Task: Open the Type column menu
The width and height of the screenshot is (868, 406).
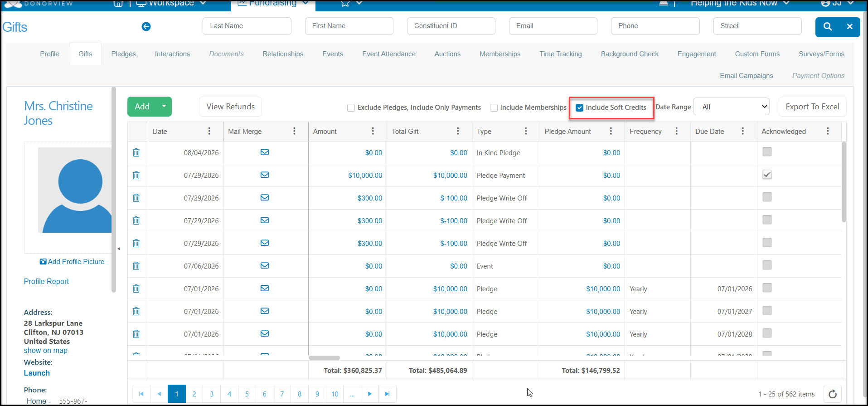Action: click(x=526, y=131)
